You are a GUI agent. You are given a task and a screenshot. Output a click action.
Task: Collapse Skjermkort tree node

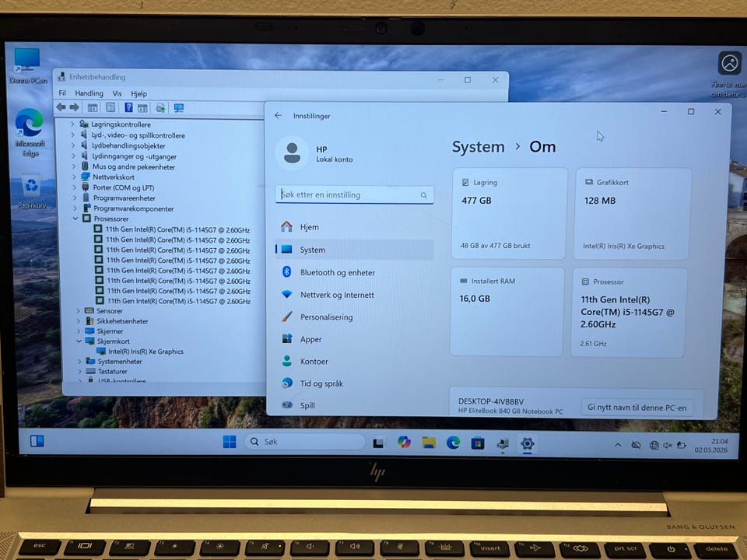point(79,341)
